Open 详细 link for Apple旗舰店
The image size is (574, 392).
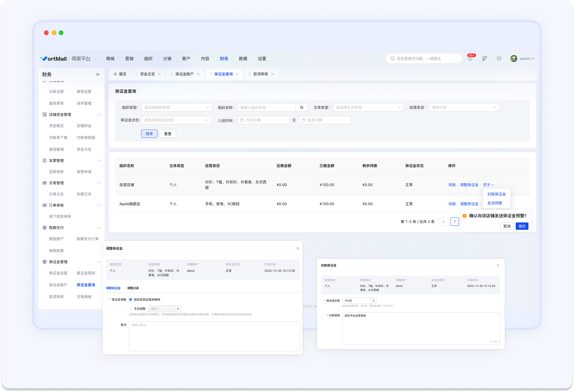click(x=452, y=204)
